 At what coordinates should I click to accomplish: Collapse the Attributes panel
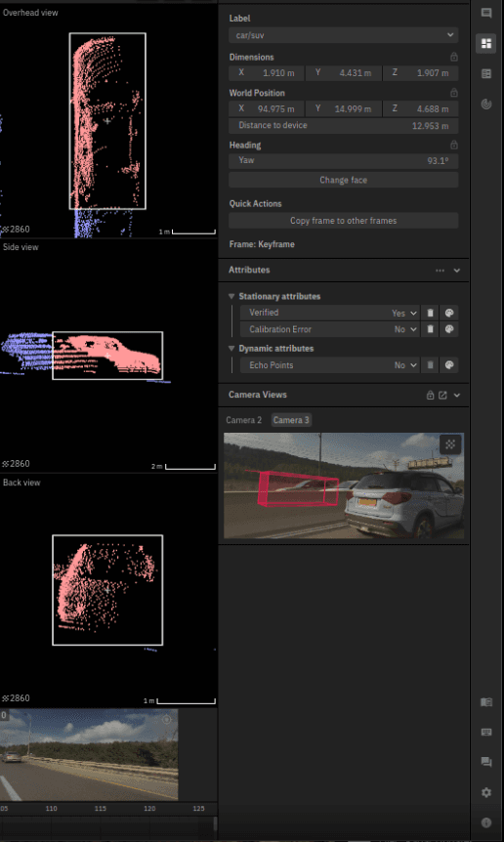(x=457, y=271)
